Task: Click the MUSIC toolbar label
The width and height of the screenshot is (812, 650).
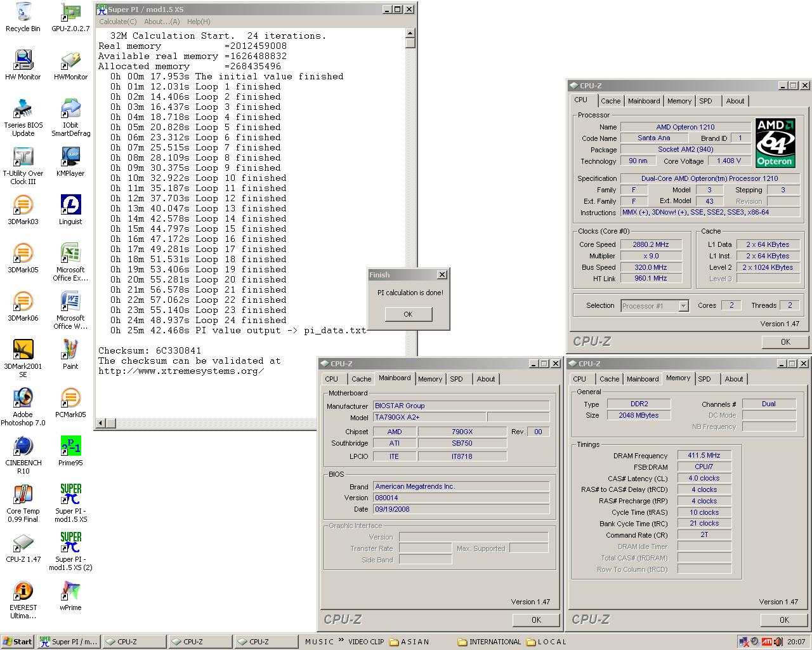Action: click(x=319, y=642)
